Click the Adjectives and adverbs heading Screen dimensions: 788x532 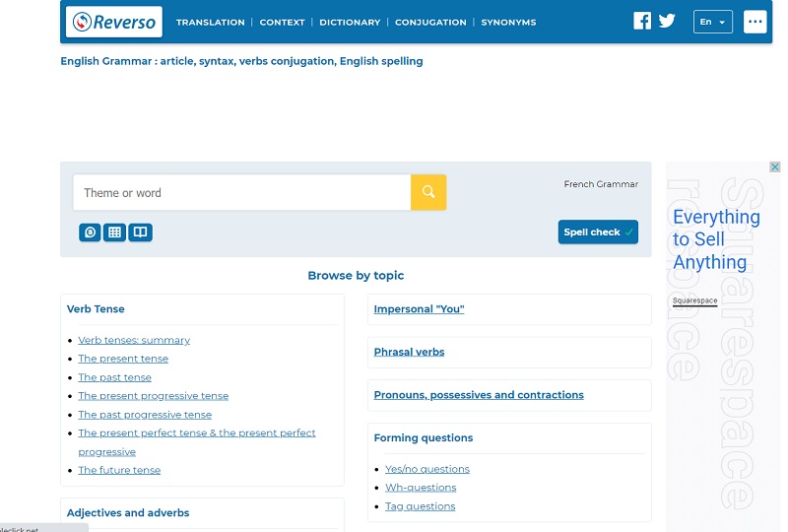point(128,513)
